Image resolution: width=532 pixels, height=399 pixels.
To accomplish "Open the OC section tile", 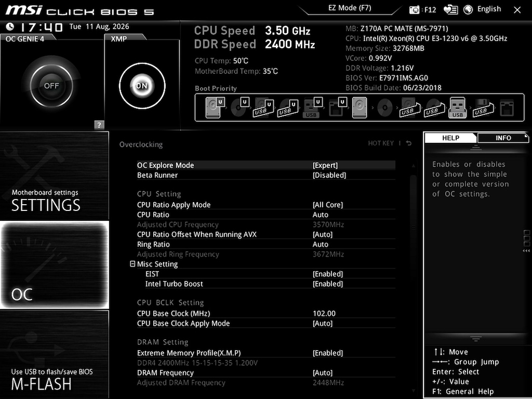I will click(54, 265).
